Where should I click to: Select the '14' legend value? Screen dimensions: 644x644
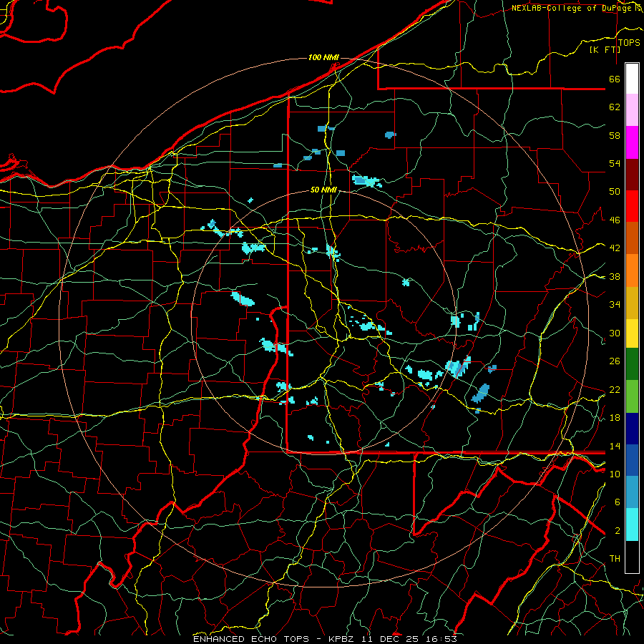615,446
